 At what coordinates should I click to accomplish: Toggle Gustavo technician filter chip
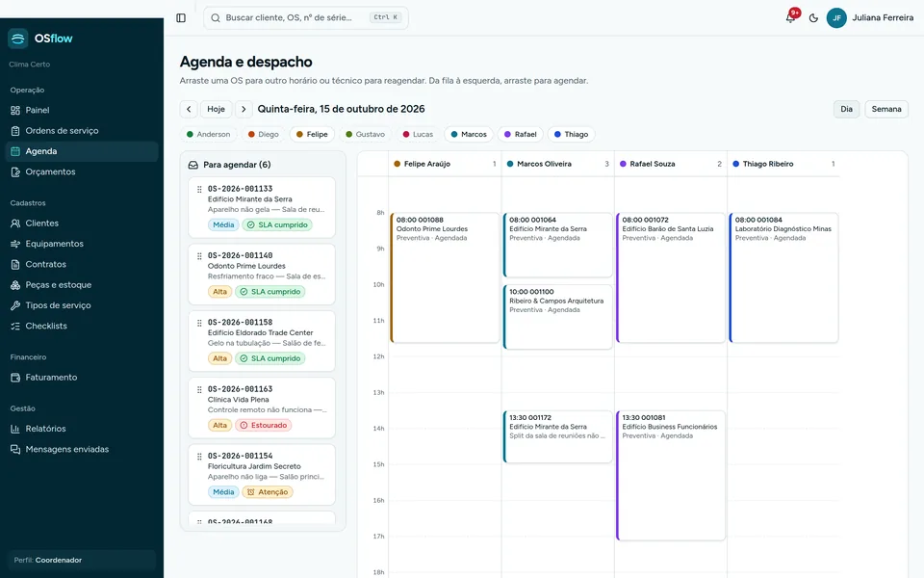pyautogui.click(x=366, y=135)
